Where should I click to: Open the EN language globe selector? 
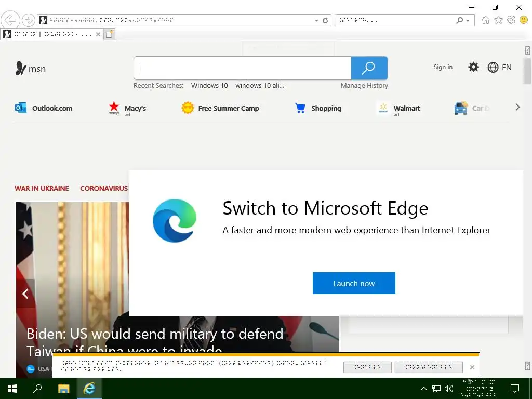(499, 67)
